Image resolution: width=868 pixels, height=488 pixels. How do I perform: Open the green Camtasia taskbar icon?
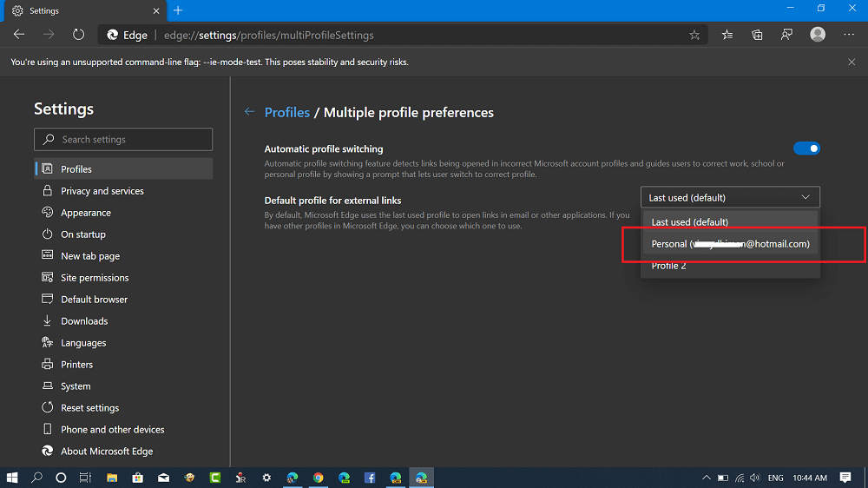pyautogui.click(x=215, y=478)
